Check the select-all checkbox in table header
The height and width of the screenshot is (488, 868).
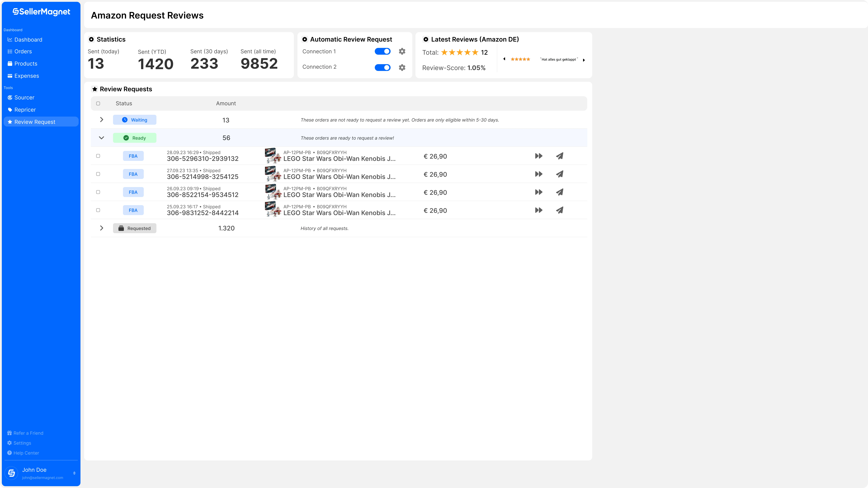coord(98,103)
